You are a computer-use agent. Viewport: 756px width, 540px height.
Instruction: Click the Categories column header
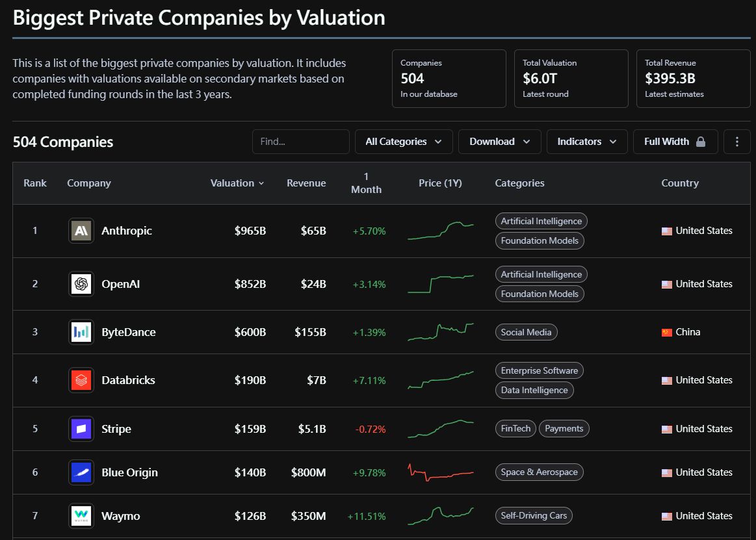click(x=520, y=183)
